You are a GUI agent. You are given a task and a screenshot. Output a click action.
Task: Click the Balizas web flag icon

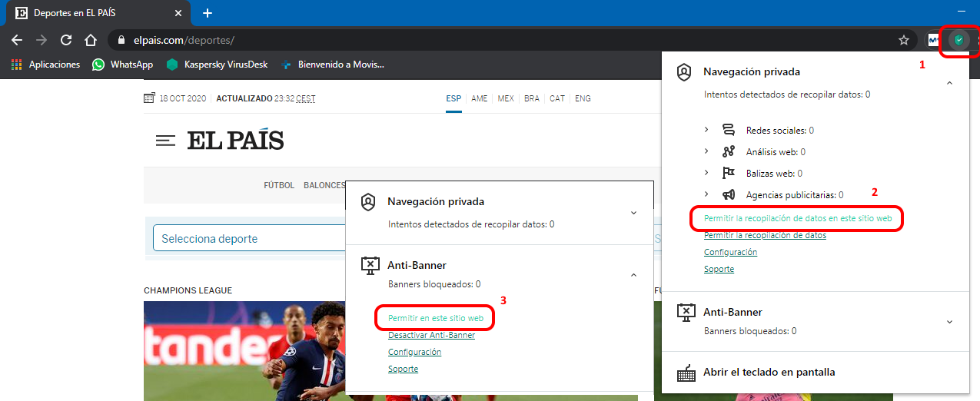(x=728, y=174)
